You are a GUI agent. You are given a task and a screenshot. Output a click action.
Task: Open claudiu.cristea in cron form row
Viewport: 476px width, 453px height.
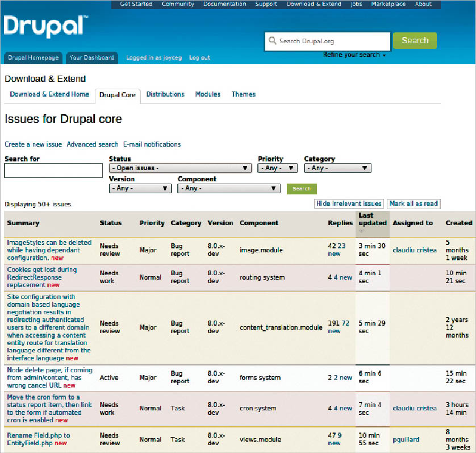pos(415,408)
